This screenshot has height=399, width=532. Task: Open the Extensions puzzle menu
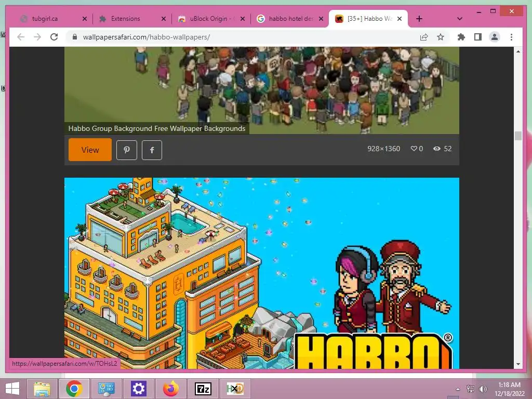point(461,37)
